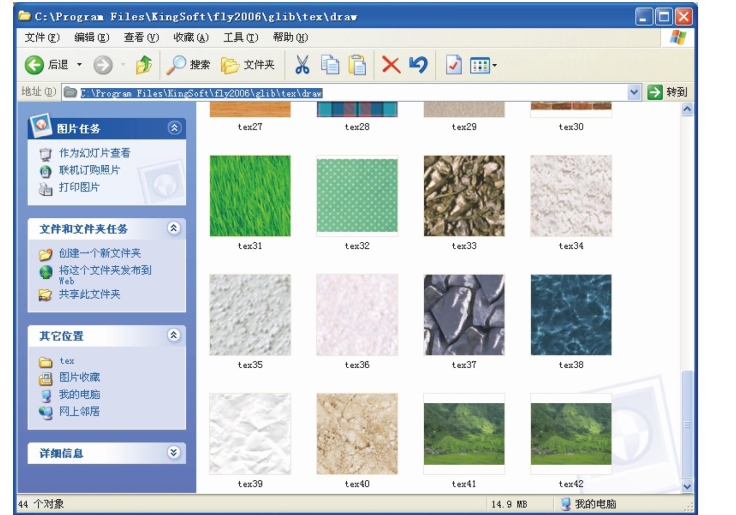
Task: Open the Search (搜索) tool
Action: [188, 65]
